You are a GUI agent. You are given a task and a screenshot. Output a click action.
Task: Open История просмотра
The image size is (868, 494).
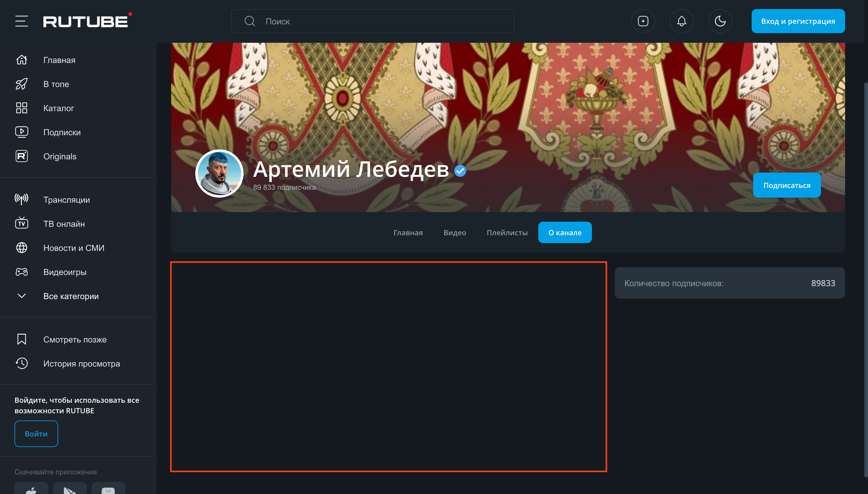tap(81, 363)
